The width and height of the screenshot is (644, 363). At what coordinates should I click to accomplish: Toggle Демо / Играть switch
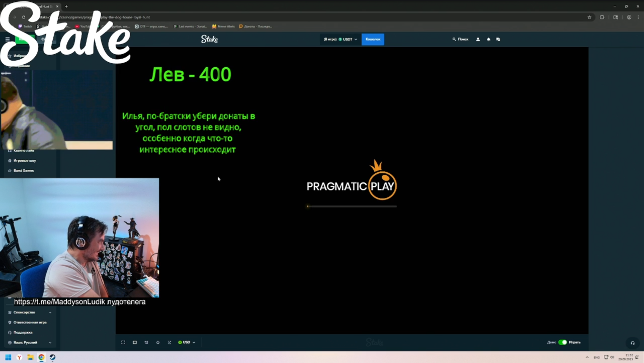coord(563,342)
